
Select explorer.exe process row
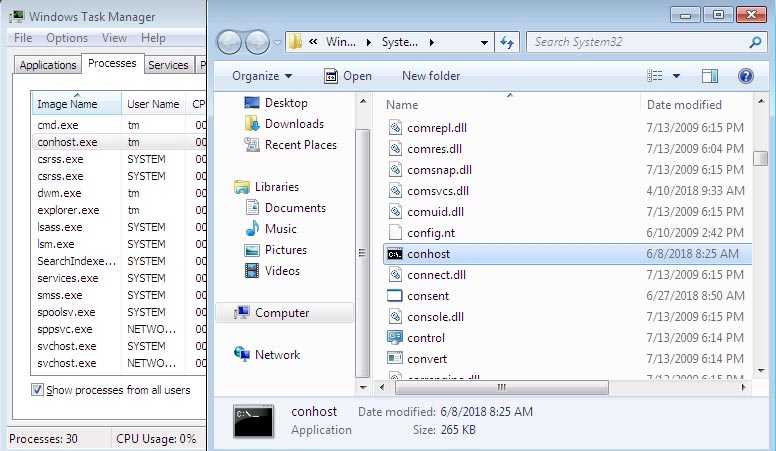pyautogui.click(x=119, y=210)
